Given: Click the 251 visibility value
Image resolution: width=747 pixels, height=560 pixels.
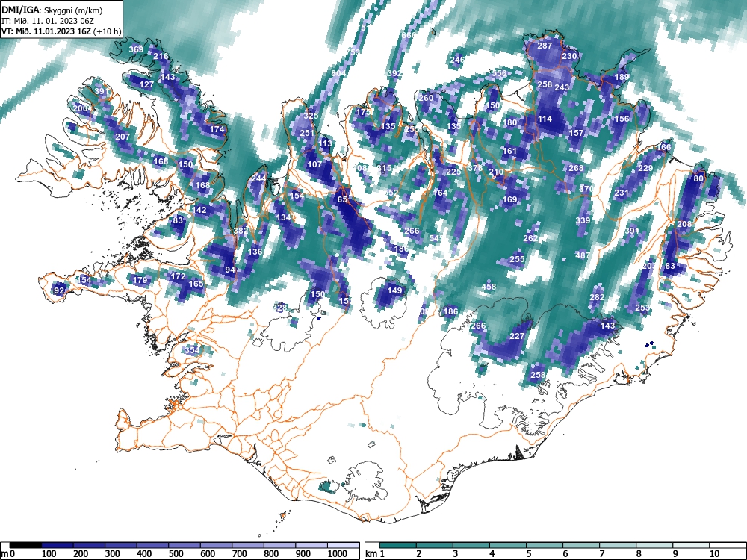Looking at the screenshot, I should point(307,134).
